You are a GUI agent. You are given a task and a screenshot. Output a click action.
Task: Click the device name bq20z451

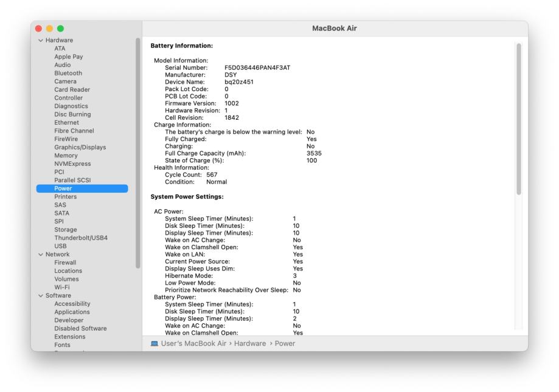(239, 82)
